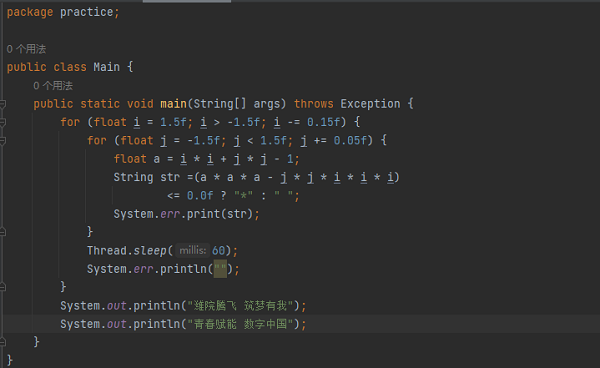Click the last println string 青春赋能 数字中国
600x368 pixels.
pos(240,324)
